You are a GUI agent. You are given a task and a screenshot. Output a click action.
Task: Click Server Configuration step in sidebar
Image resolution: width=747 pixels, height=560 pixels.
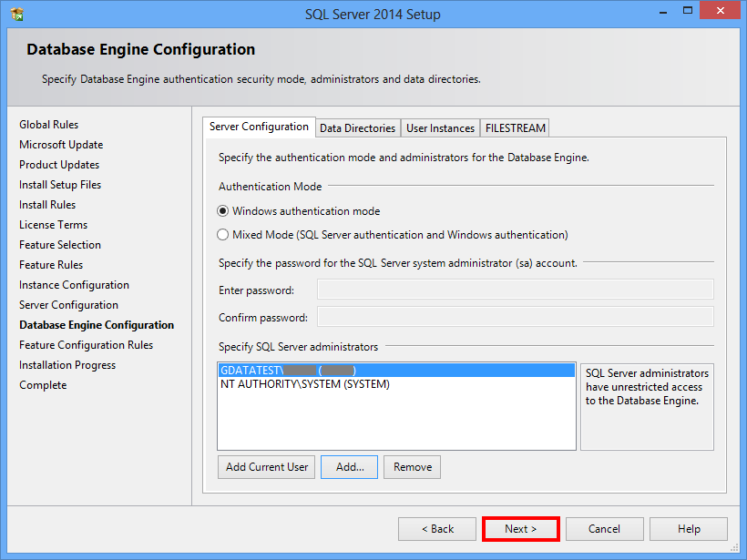[x=68, y=305]
